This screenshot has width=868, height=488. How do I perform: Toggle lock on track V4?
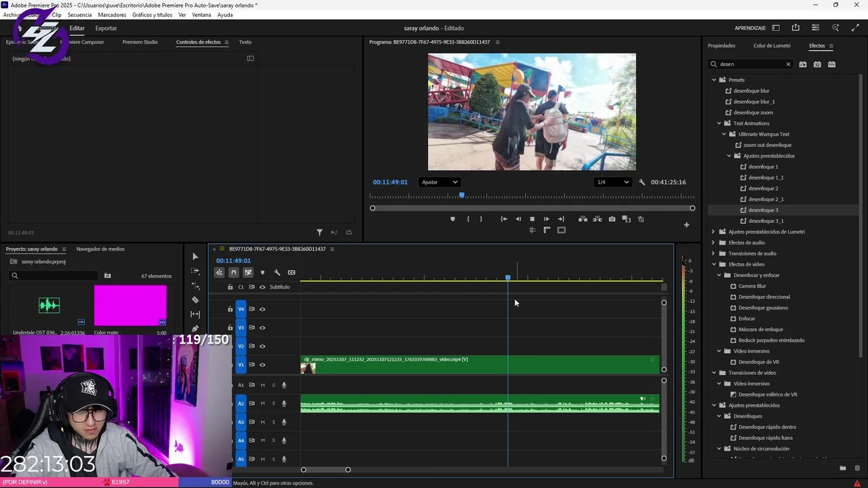(230, 309)
